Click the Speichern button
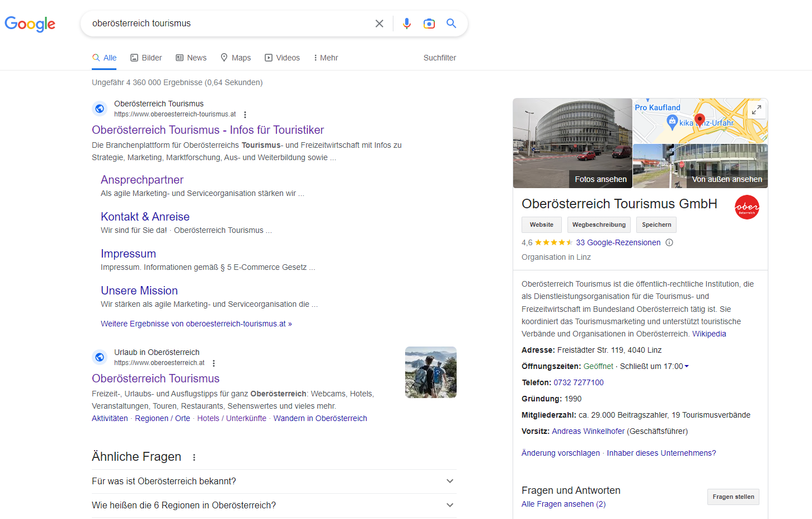Viewport: 812px width, 519px height. [x=656, y=225]
